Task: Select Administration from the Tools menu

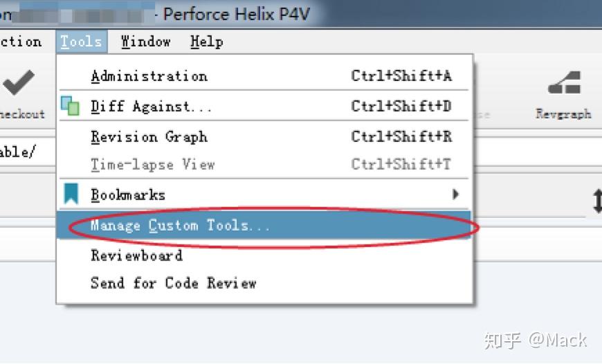Action: 149,76
